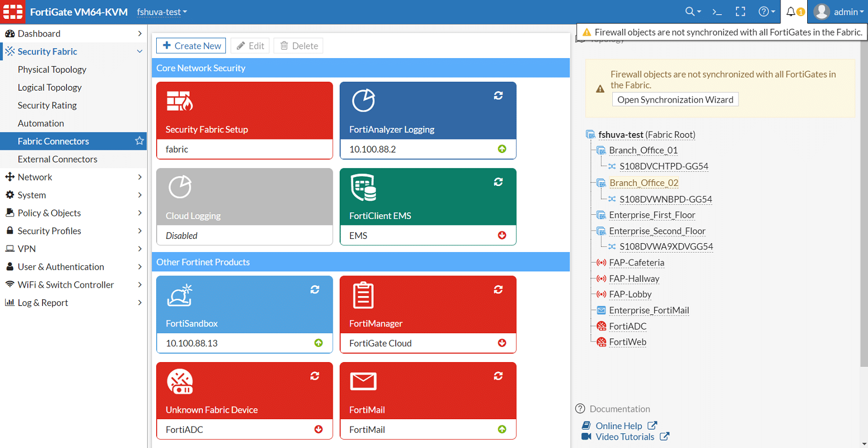868x448 pixels.
Task: Select Branch_Office_01 in topology tree
Action: click(x=643, y=150)
